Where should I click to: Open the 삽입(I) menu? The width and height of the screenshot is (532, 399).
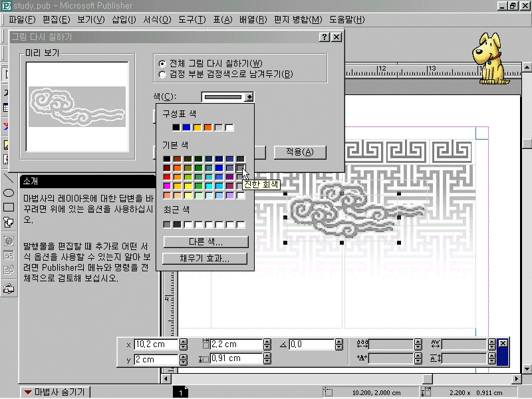124,20
